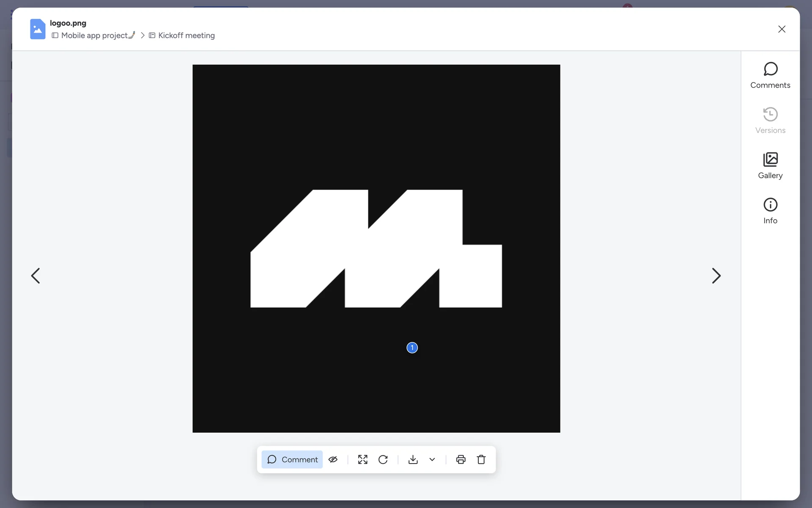Rotate the image with refresh icon
This screenshot has height=508, width=812.
pyautogui.click(x=383, y=459)
